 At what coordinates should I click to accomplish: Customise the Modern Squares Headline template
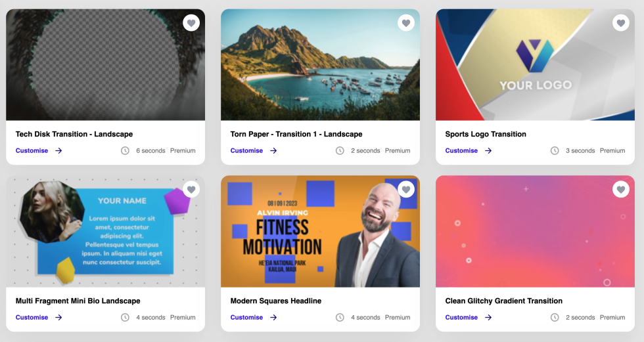click(246, 318)
